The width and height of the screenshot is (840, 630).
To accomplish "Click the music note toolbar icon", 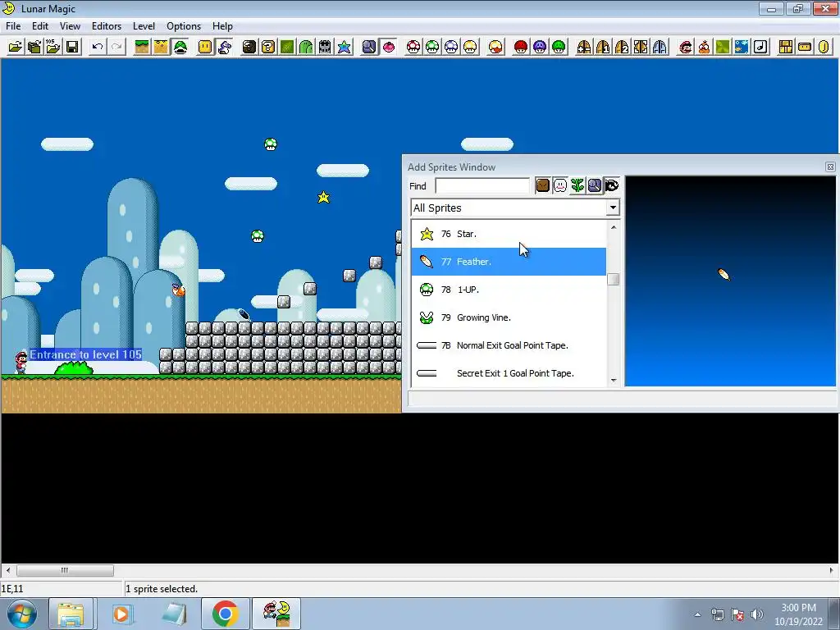I will [760, 47].
